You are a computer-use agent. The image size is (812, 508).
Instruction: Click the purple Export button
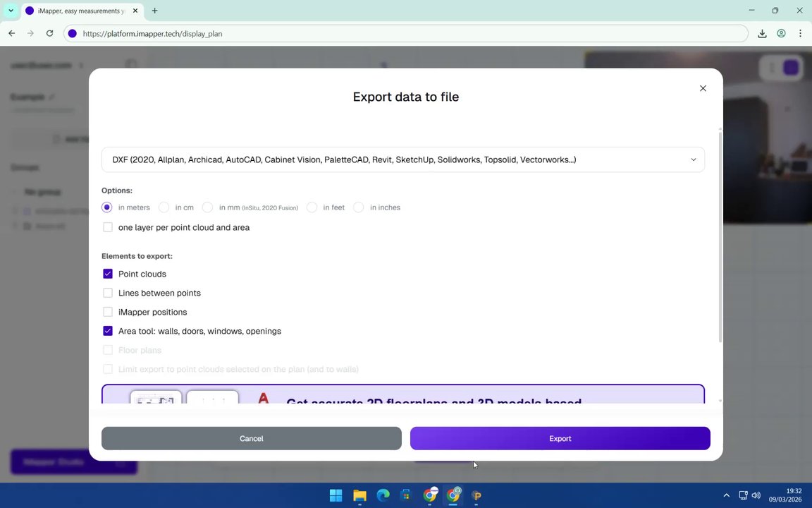tap(560, 439)
